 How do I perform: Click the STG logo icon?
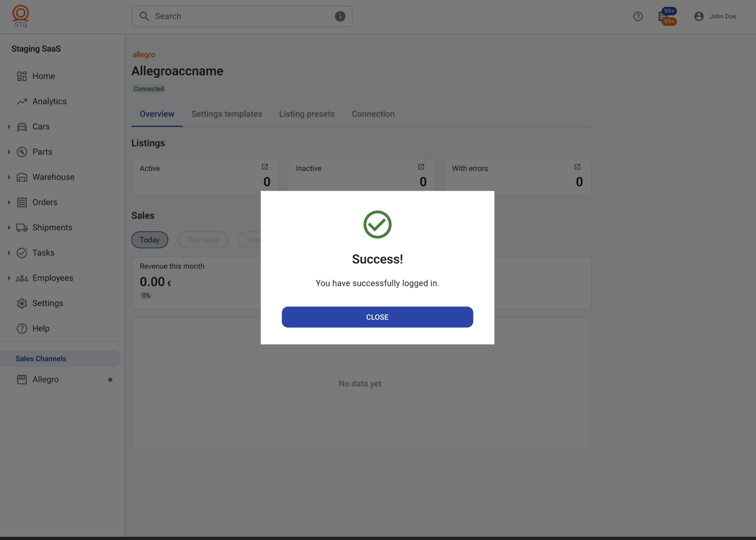point(21,15)
